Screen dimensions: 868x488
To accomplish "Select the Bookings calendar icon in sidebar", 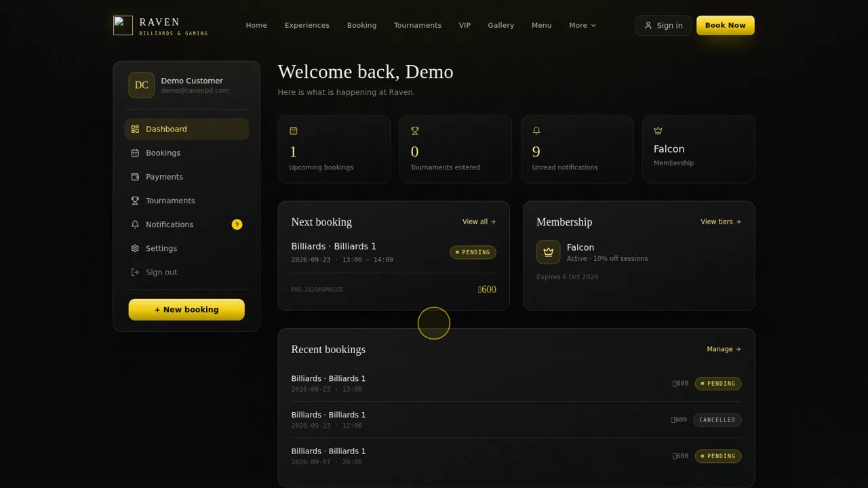I will pyautogui.click(x=135, y=153).
